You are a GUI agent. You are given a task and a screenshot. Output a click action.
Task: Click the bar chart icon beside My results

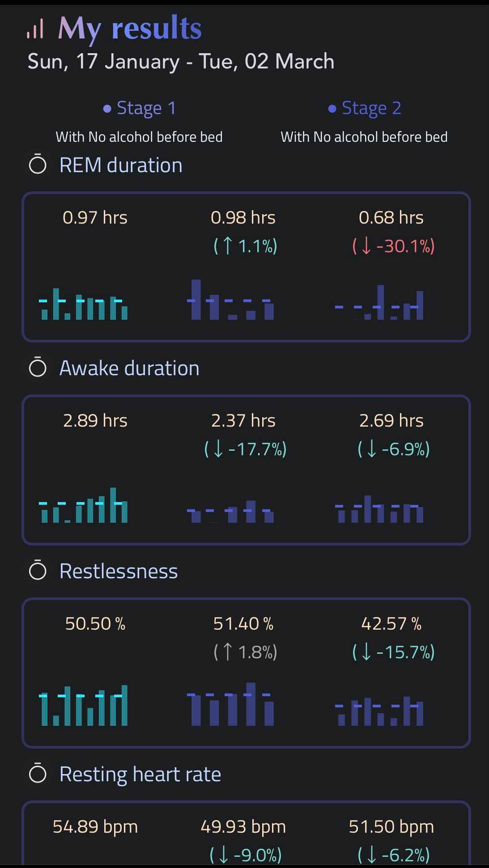point(35,29)
